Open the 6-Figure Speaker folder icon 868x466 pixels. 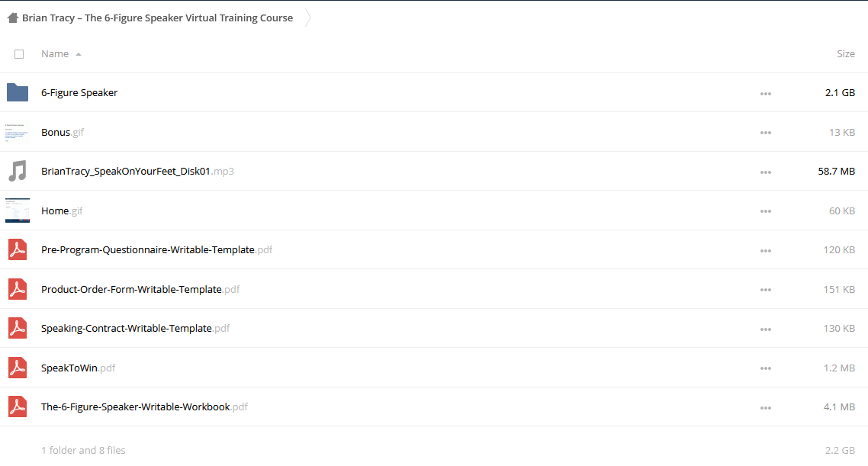pyautogui.click(x=18, y=92)
